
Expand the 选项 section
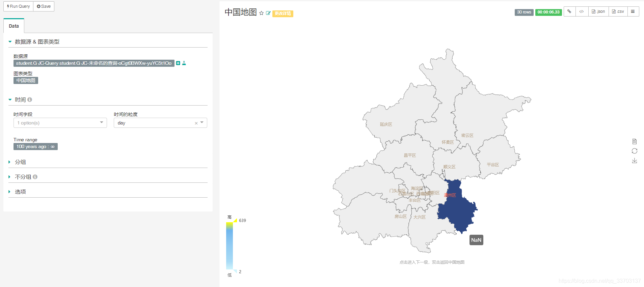point(20,192)
